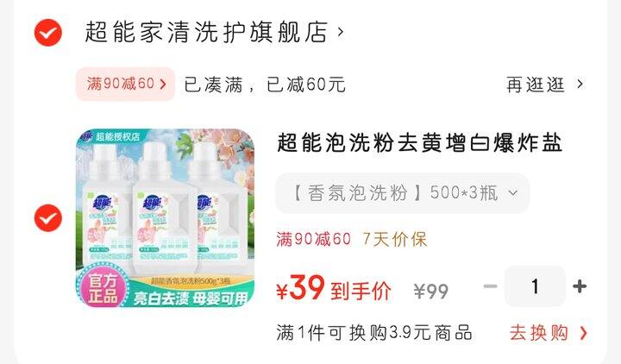Open the product thumbnail image
Screen dimensions: 621x364
click(x=165, y=218)
